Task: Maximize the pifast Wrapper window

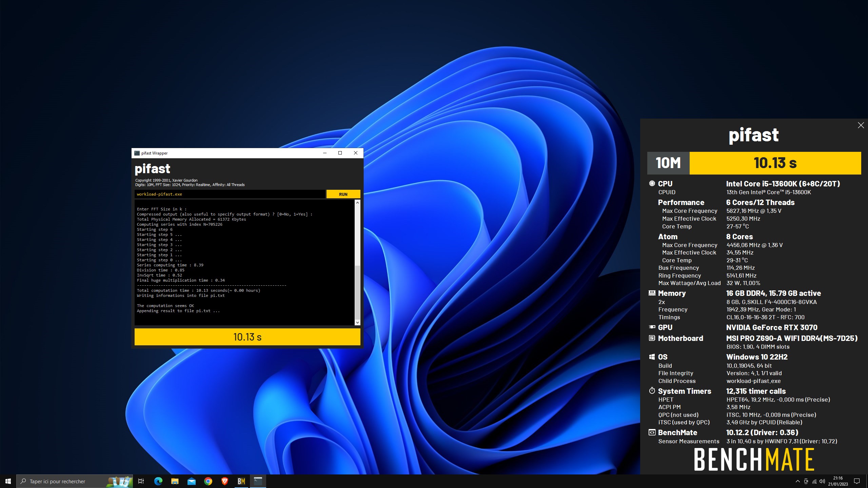Action: [x=340, y=153]
